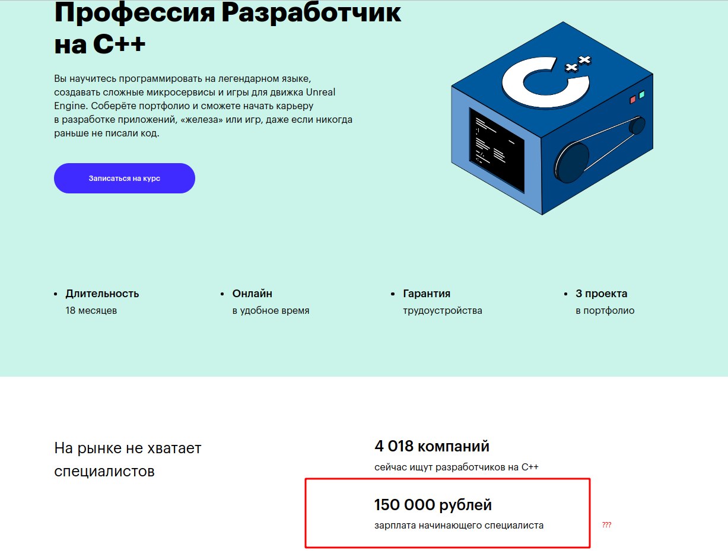Screen dimensions: 728x560
Task: Click the pink indicator square on the box
Action: [x=632, y=100]
